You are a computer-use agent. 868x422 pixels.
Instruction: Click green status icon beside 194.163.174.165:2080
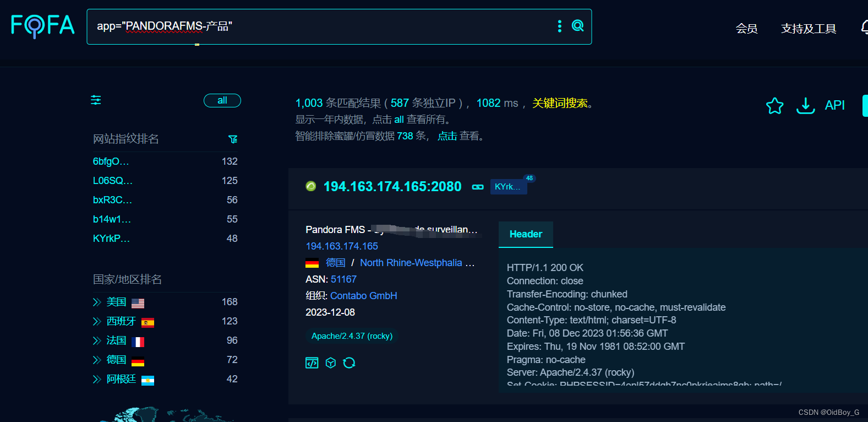311,186
